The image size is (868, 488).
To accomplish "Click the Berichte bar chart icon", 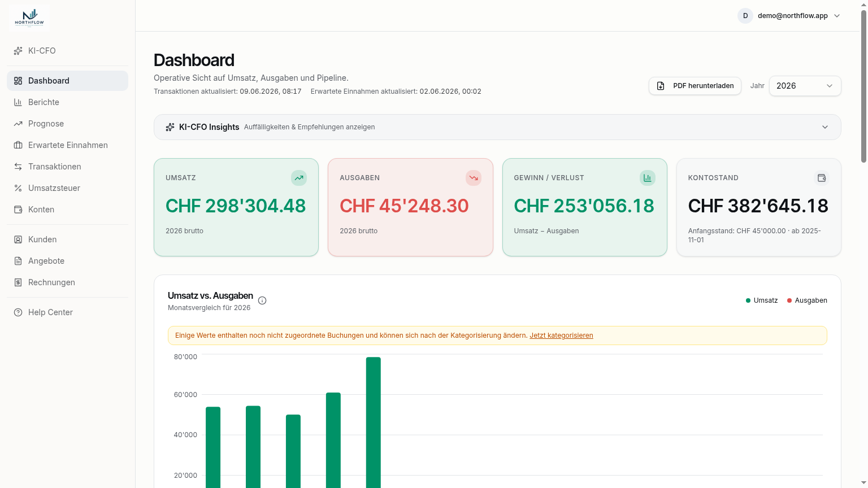I will [18, 102].
